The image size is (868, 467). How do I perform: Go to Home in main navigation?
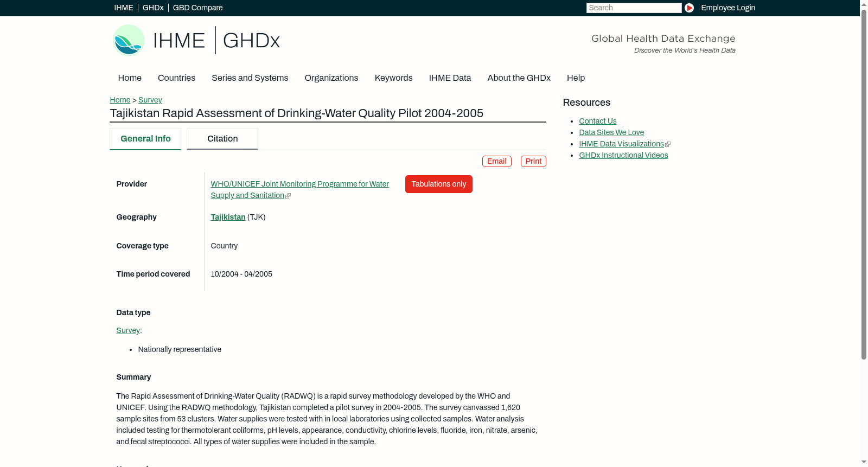click(130, 78)
